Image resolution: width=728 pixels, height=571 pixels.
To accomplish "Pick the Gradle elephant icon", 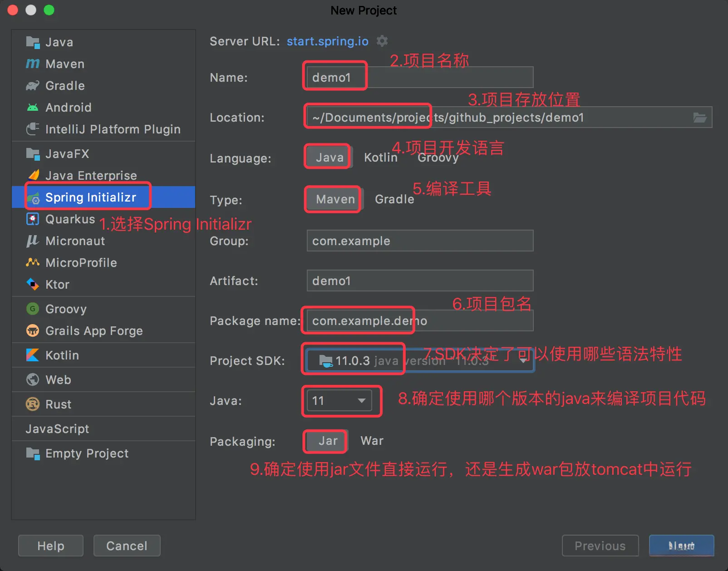I will click(33, 86).
